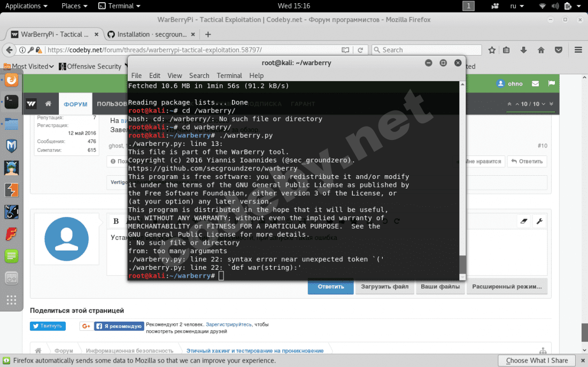Open the green notes app in dock
This screenshot has height=367, width=588.
11,256
